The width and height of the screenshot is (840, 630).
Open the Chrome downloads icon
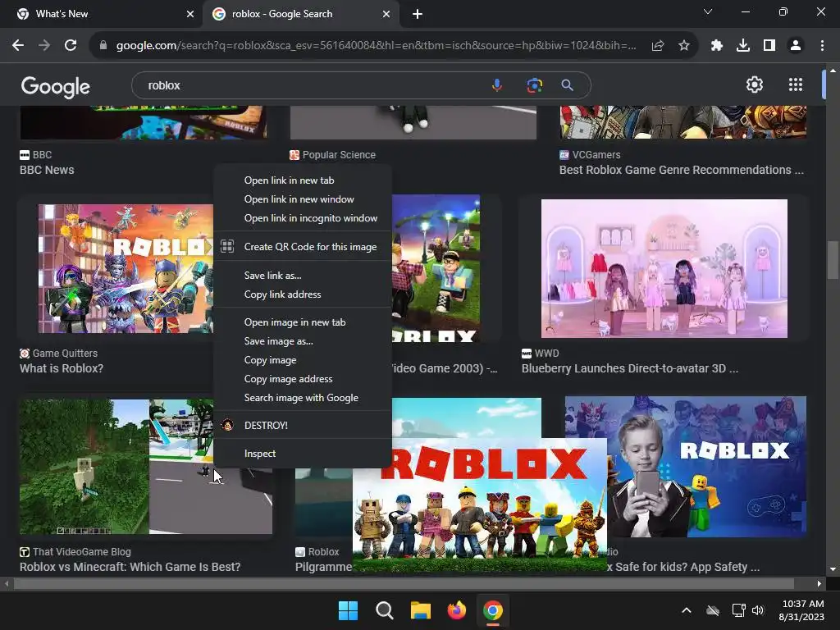[743, 46]
